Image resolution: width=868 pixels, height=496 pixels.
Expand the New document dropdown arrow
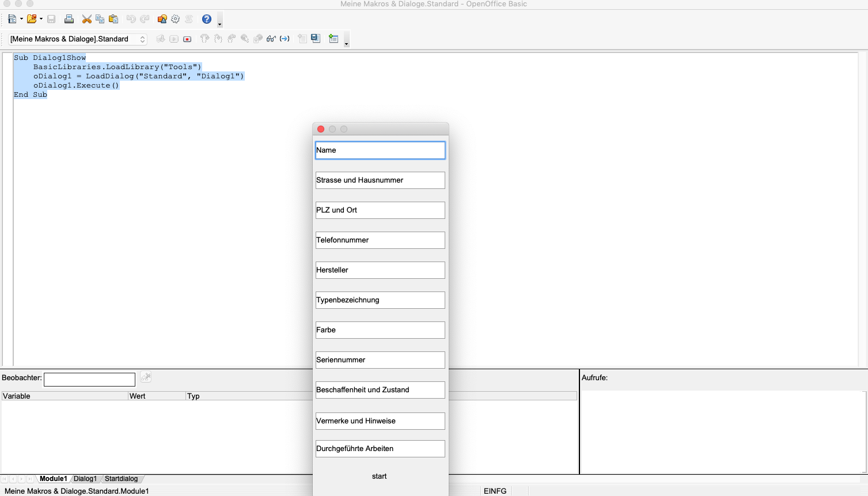21,19
